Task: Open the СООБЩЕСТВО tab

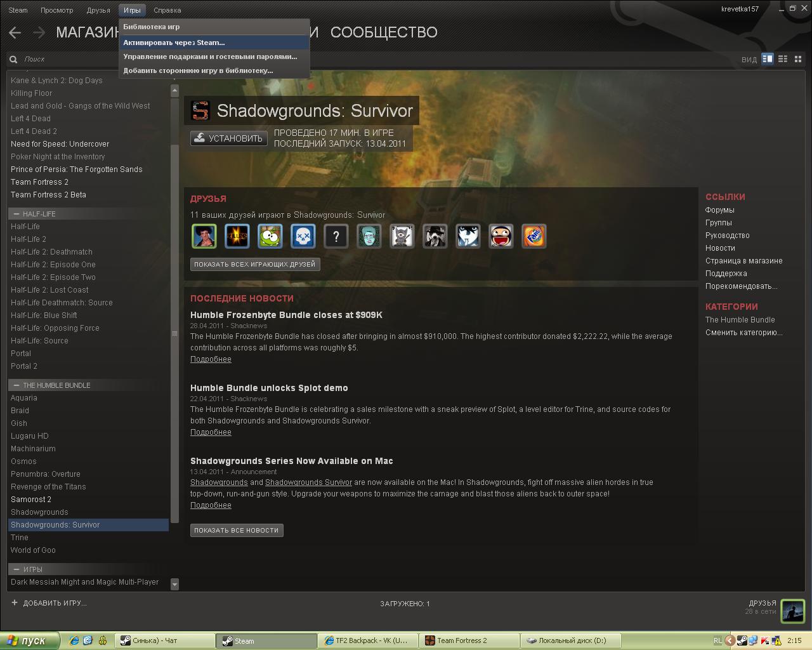Action: [x=384, y=32]
